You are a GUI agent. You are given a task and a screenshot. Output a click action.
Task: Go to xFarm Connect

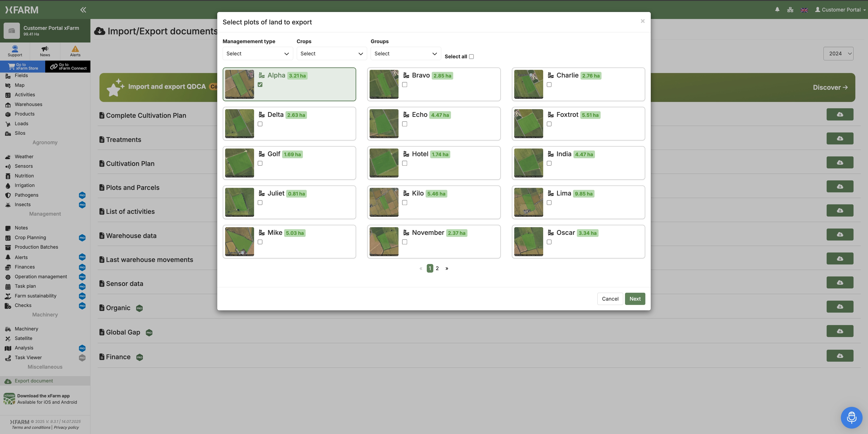pos(68,66)
